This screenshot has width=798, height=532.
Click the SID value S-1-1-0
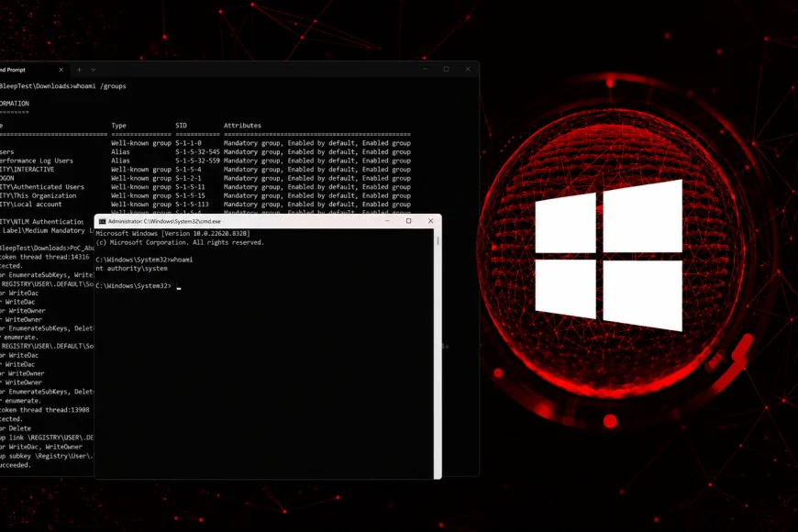[188, 143]
